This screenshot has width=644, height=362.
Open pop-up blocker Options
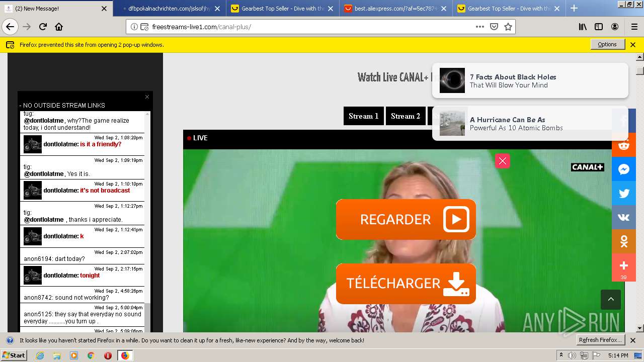click(607, 44)
